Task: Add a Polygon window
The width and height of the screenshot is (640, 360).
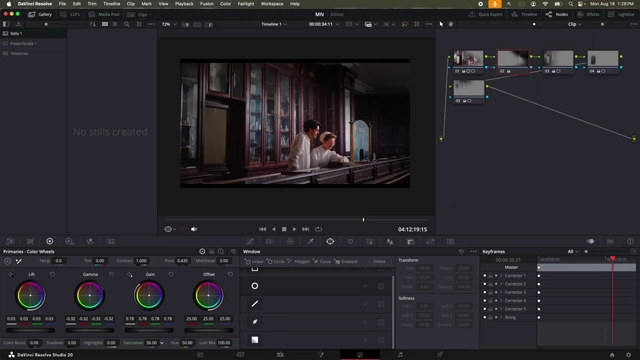Action: coord(298,261)
